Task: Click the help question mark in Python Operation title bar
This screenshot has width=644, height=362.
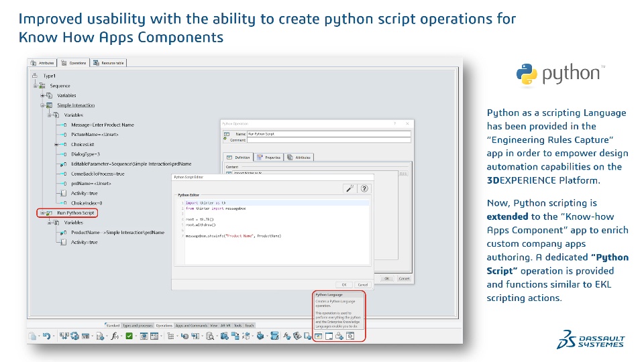Action: click(395, 123)
